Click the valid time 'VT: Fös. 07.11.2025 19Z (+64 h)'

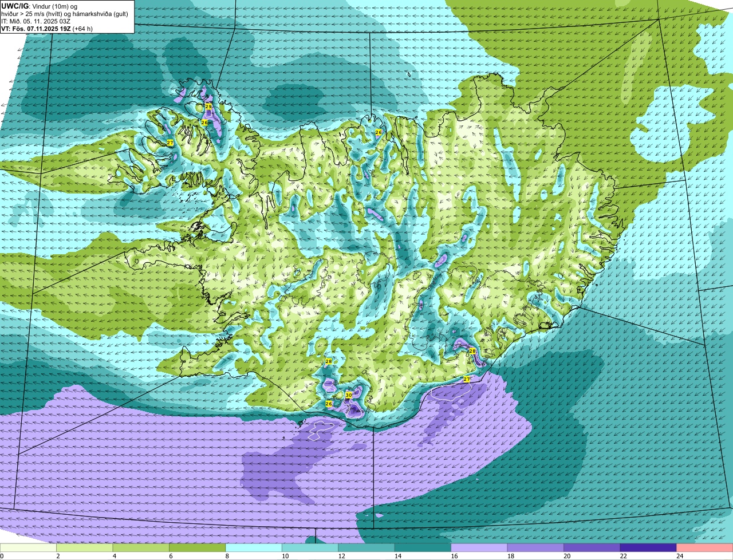pos(47,28)
